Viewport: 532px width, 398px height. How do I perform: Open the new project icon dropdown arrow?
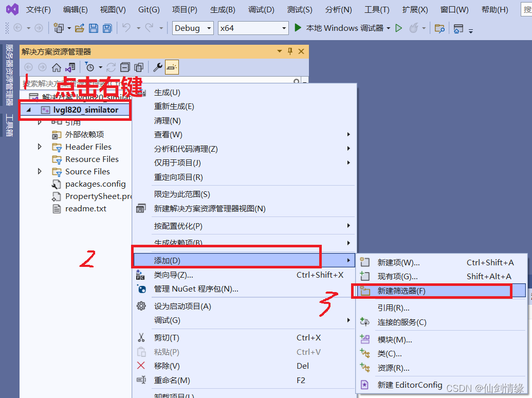(x=69, y=28)
